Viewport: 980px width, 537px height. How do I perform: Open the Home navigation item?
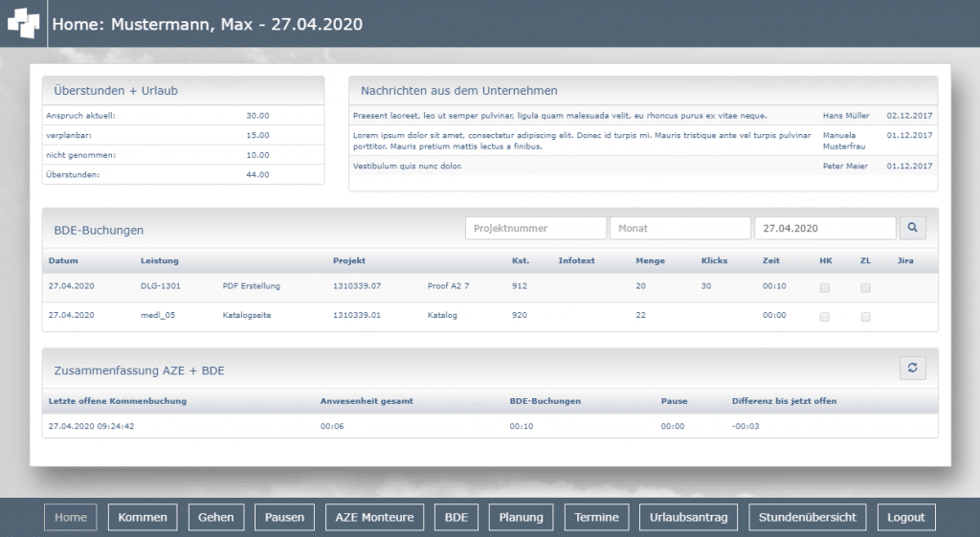click(71, 517)
